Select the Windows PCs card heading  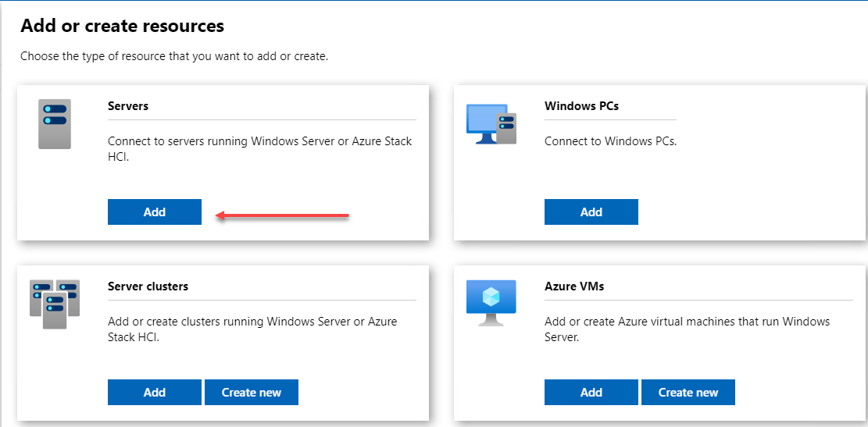582,105
